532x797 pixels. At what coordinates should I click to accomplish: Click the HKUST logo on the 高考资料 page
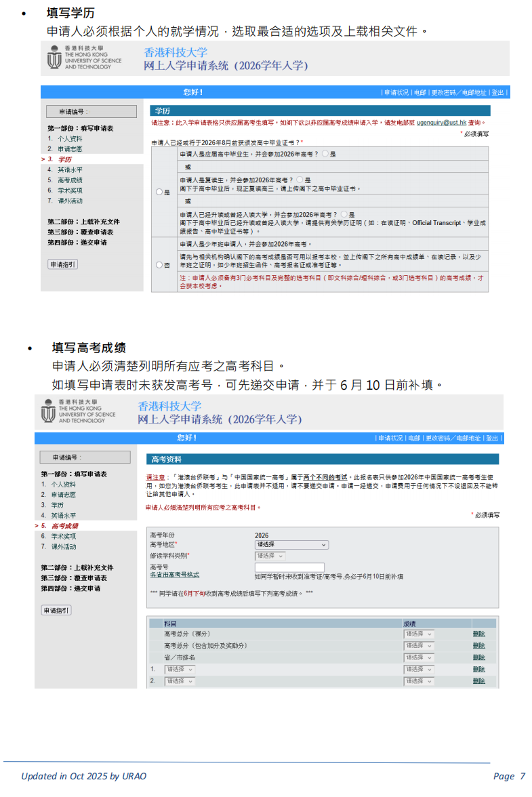click(78, 411)
